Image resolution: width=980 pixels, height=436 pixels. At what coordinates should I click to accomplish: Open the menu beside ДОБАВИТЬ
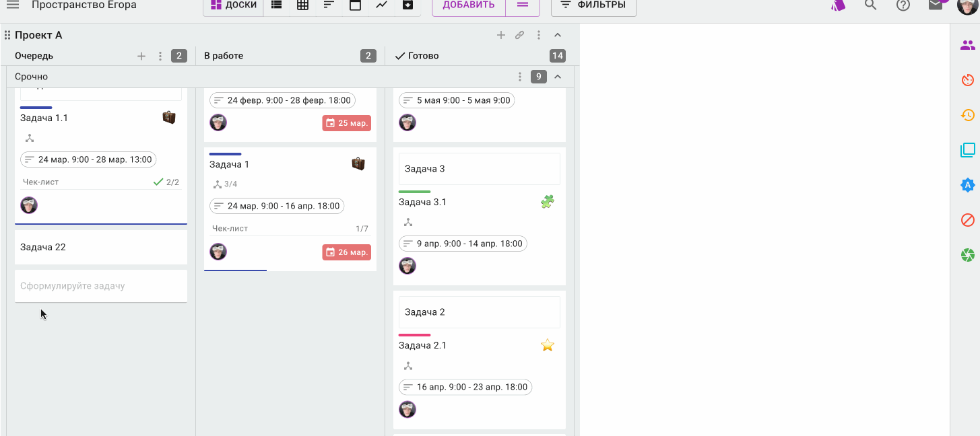523,5
